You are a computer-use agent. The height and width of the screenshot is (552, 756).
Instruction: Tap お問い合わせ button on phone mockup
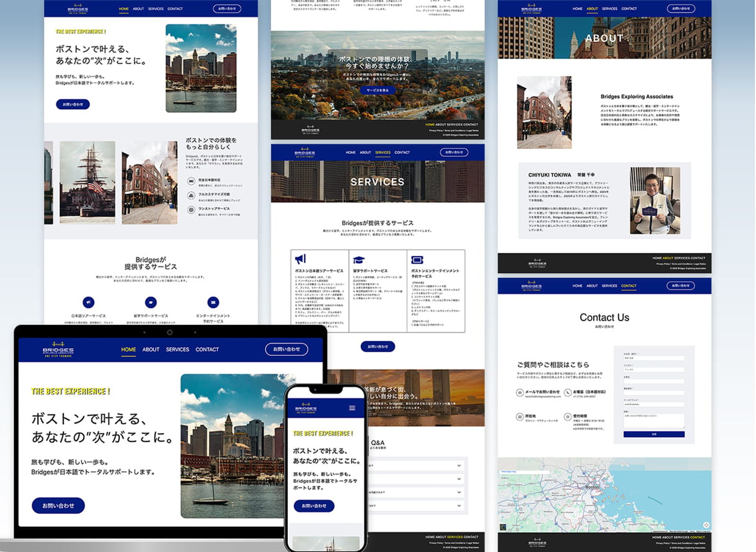pyautogui.click(x=314, y=506)
